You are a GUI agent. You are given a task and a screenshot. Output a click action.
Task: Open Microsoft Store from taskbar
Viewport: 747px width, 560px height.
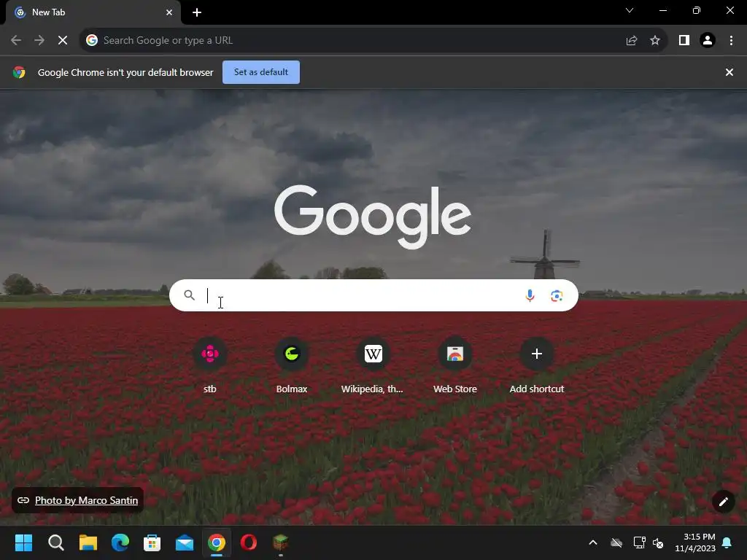pyautogui.click(x=152, y=542)
